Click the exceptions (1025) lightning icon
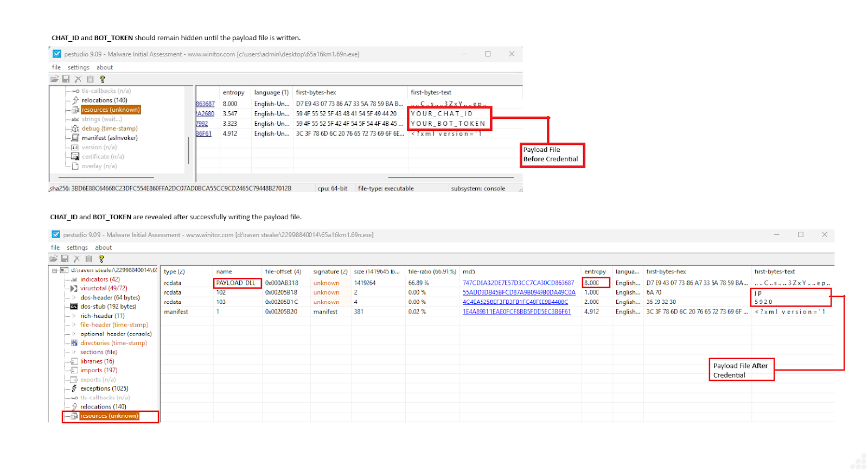 [x=74, y=389]
